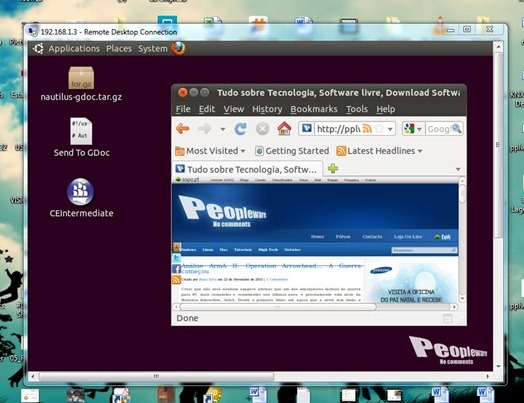Open the Firefox Bookmarks menu

click(314, 109)
